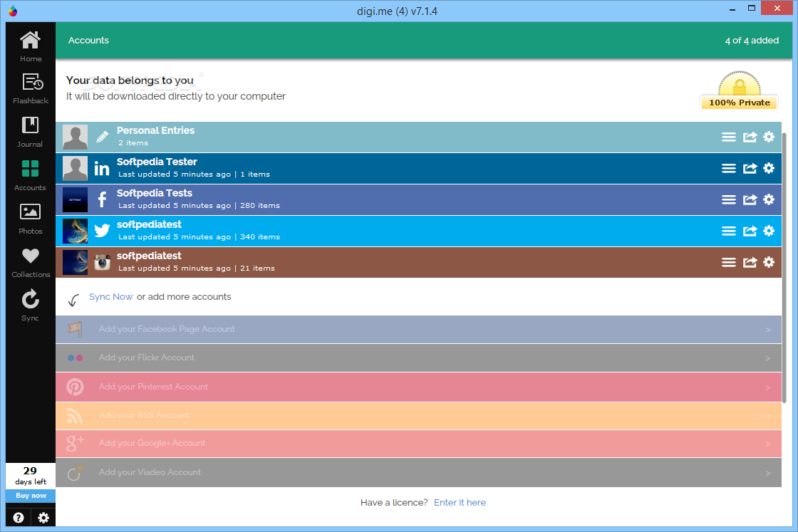Open settings gear for Softpedia Tests row
The width and height of the screenshot is (798, 532).
(x=769, y=199)
